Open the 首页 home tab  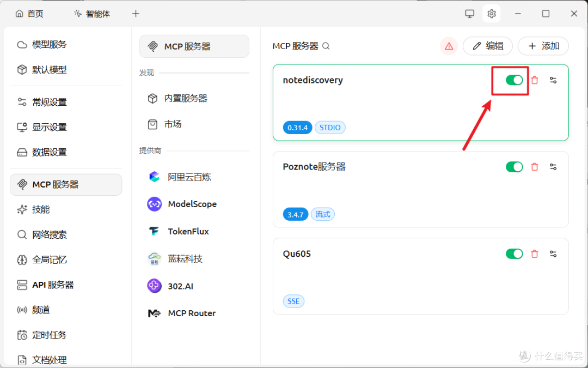coord(29,14)
